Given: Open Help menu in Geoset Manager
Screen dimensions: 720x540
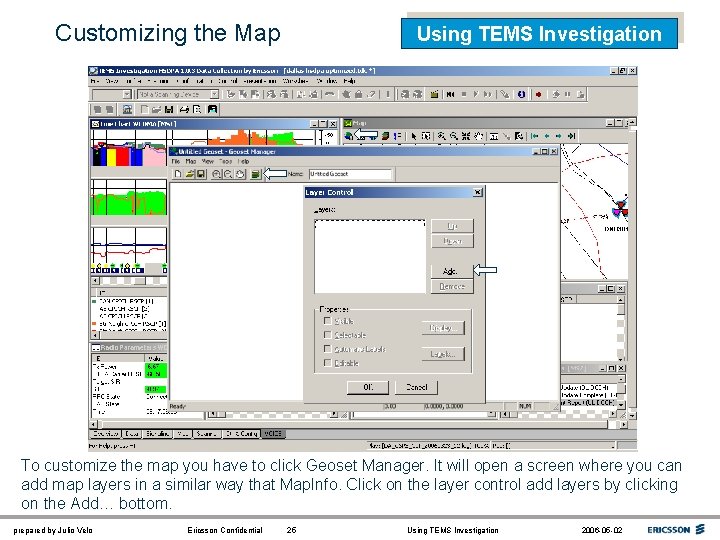Looking at the screenshot, I should 243,162.
